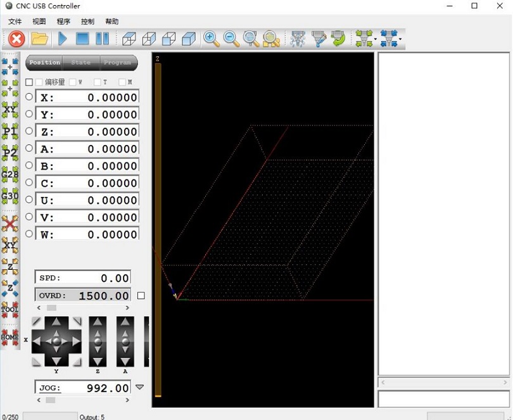Open a file with the folder icon

coord(40,39)
